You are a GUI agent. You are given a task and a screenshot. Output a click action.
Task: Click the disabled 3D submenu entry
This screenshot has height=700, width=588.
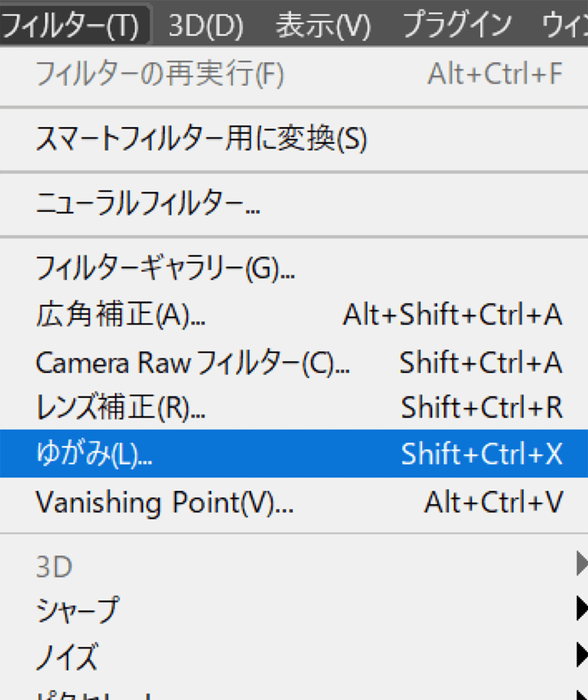pos(54,567)
